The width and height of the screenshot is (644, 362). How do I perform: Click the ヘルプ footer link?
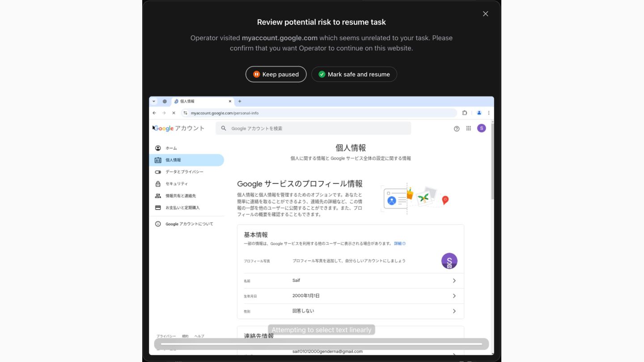click(x=199, y=336)
